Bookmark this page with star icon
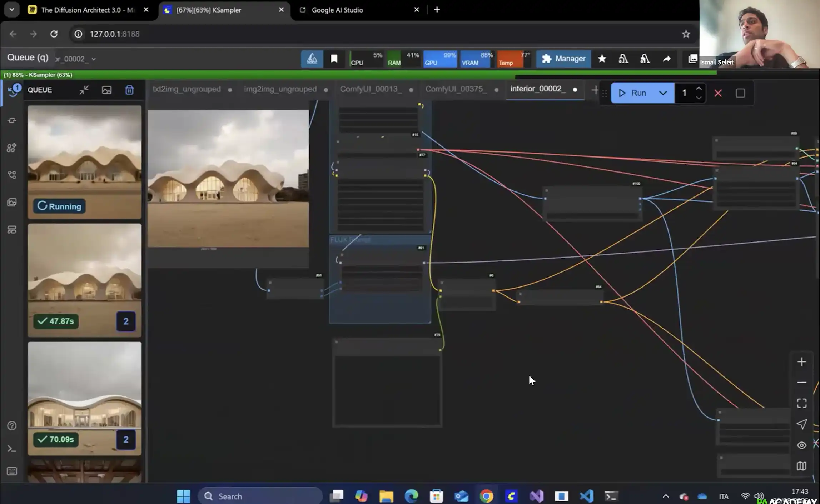Viewport: 820px width, 504px height. (x=686, y=34)
